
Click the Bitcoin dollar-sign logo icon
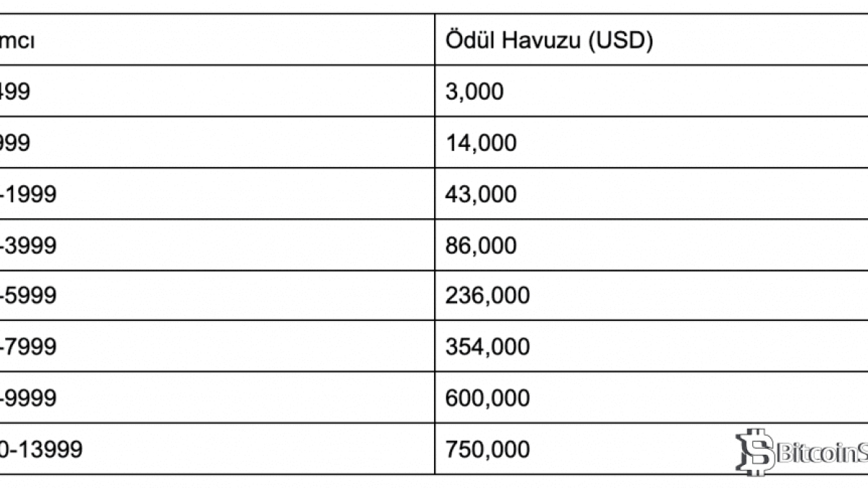[751, 453]
